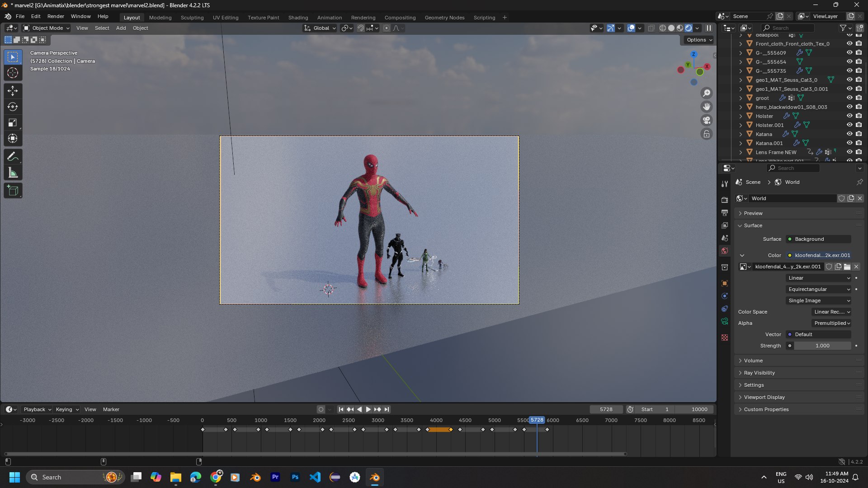This screenshot has height=488, width=868.
Task: Open the Object Mode dropdown
Action: click(47, 28)
